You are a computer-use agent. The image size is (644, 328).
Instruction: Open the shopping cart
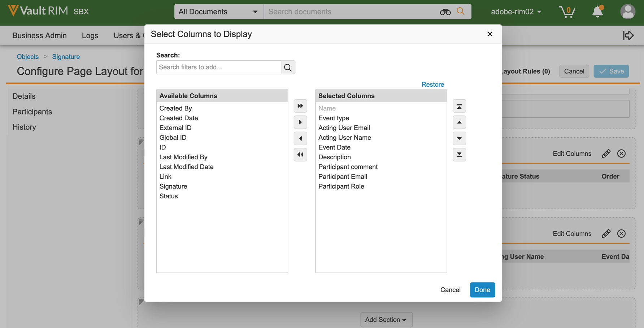567,12
